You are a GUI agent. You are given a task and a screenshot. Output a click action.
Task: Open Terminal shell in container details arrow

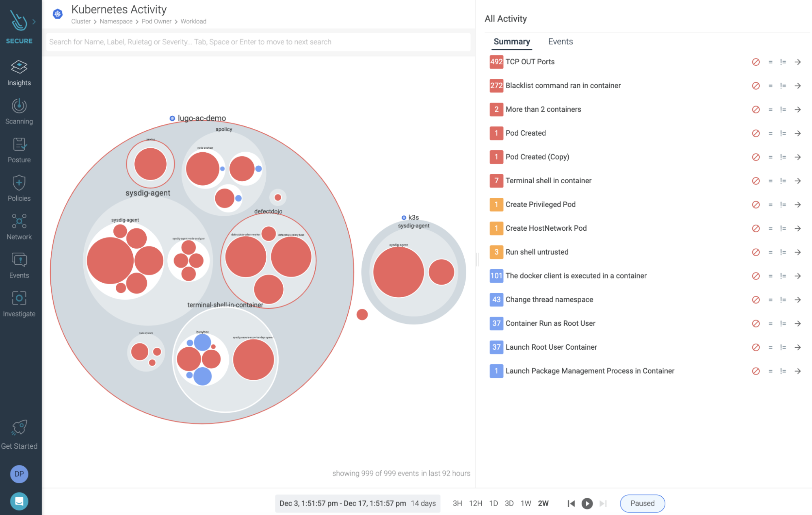point(798,181)
